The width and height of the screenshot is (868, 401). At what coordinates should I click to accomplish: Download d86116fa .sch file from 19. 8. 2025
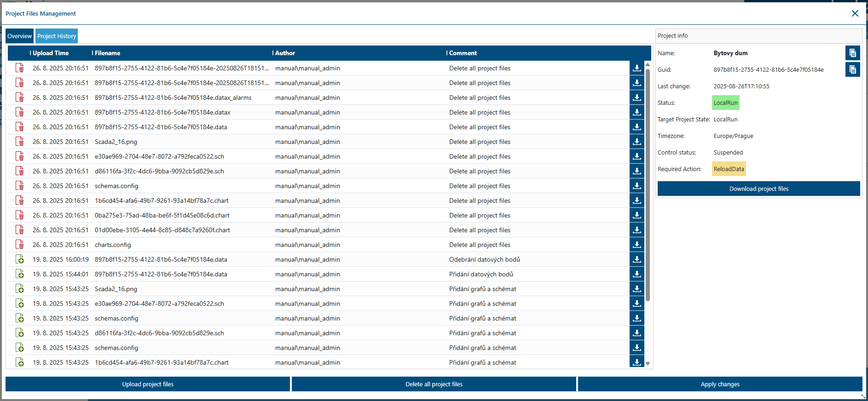click(x=637, y=333)
